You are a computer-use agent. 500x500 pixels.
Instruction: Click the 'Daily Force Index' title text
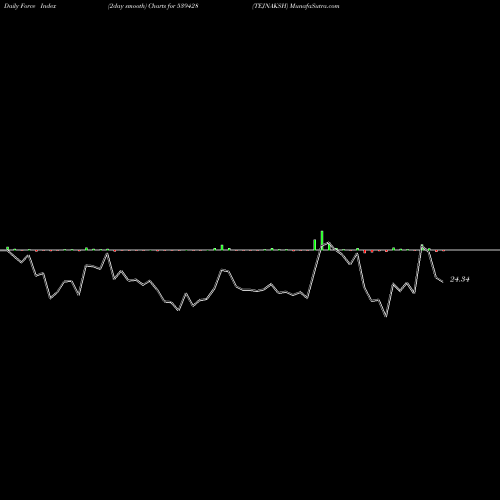pos(30,6)
